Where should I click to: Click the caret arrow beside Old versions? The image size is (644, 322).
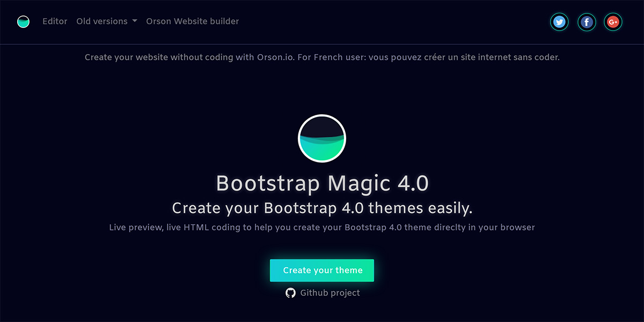pyautogui.click(x=135, y=21)
